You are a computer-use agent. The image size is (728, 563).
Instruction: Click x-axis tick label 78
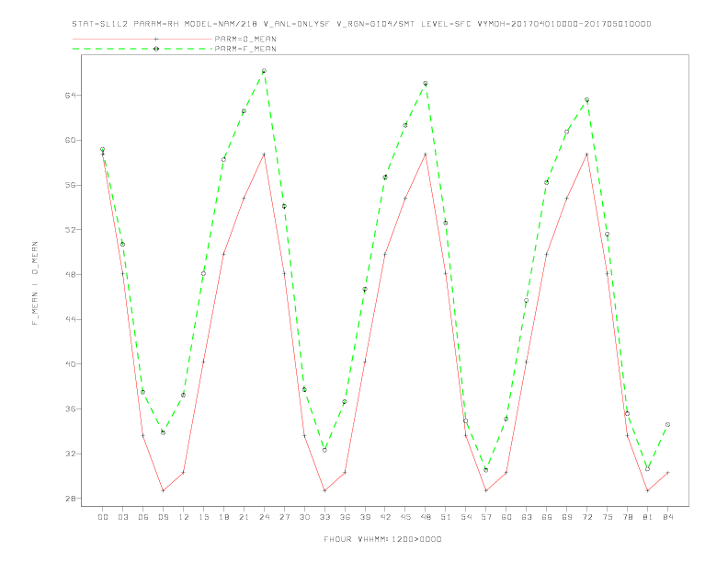627,517
